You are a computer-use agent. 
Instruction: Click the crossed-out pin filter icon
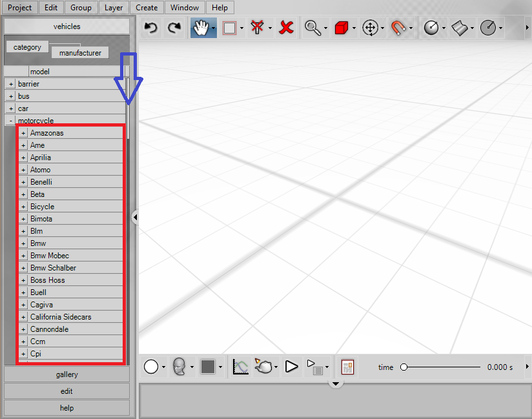257,28
